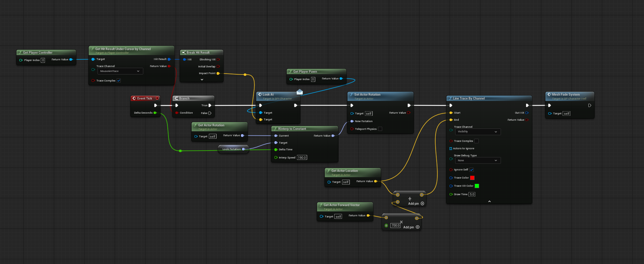Click yellow Target pin on Look At node
The image size is (644, 264).
click(261, 119)
